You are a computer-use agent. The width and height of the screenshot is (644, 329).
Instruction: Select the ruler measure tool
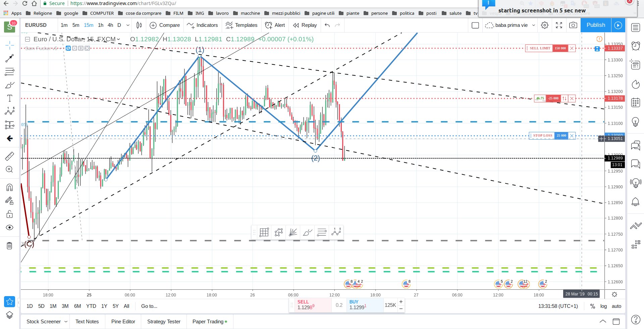pos(10,156)
